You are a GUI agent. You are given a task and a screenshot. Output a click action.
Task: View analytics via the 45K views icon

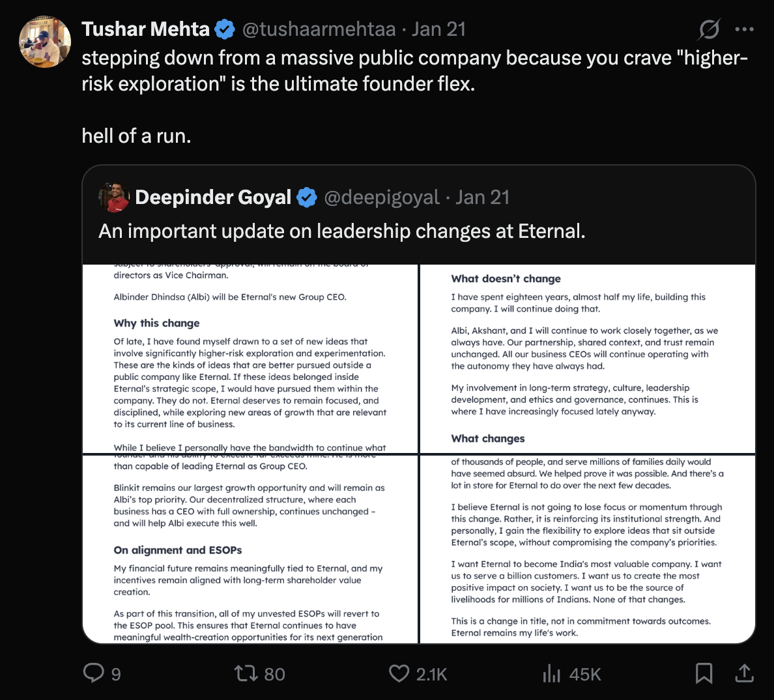571,673
